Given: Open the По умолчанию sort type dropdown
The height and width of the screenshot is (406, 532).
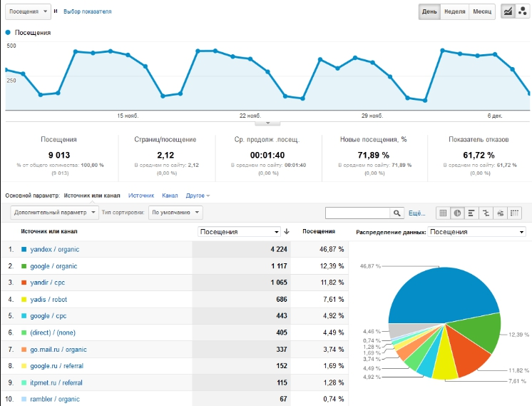Looking at the screenshot, I should (175, 213).
